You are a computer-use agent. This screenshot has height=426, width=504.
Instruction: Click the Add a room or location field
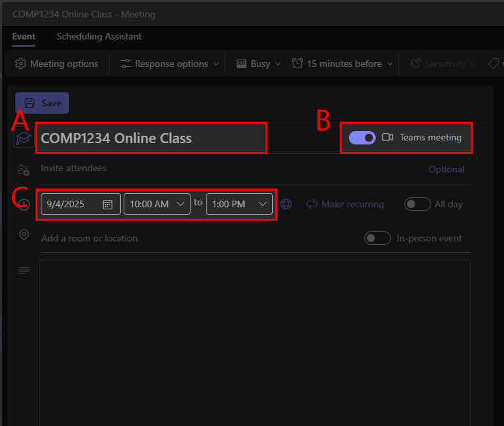coord(90,238)
